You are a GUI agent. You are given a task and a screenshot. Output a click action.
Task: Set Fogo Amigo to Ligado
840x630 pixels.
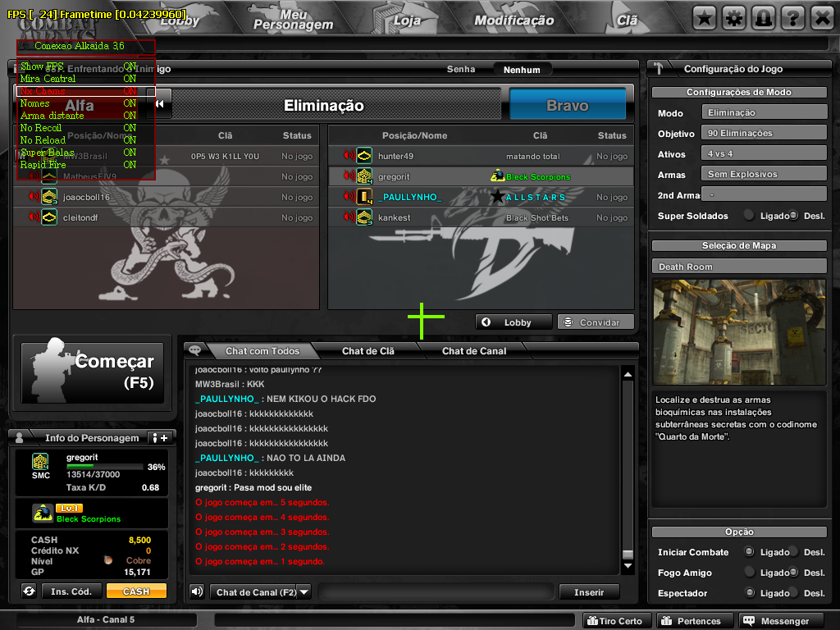pyautogui.click(x=749, y=573)
